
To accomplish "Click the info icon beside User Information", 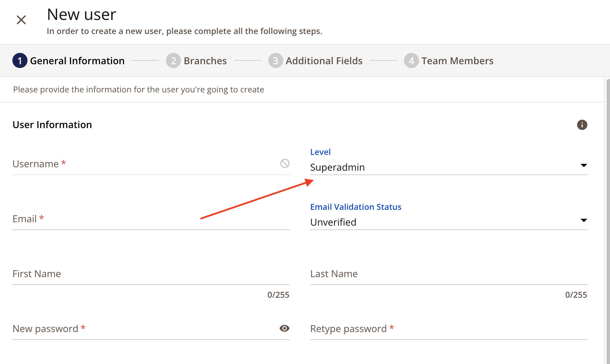I will (x=582, y=125).
